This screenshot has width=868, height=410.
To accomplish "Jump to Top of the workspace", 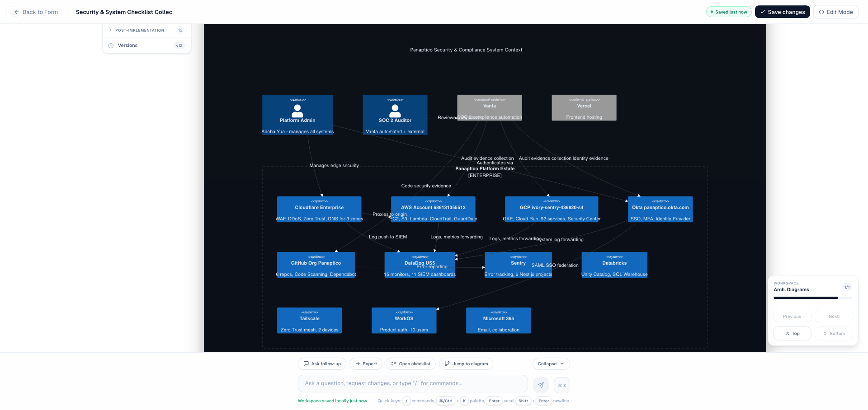I will tap(792, 333).
